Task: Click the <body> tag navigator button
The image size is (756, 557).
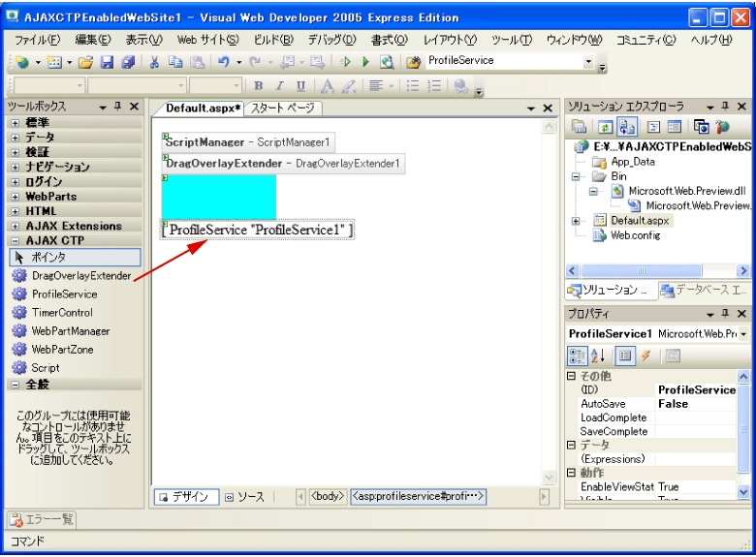Action: (x=328, y=496)
